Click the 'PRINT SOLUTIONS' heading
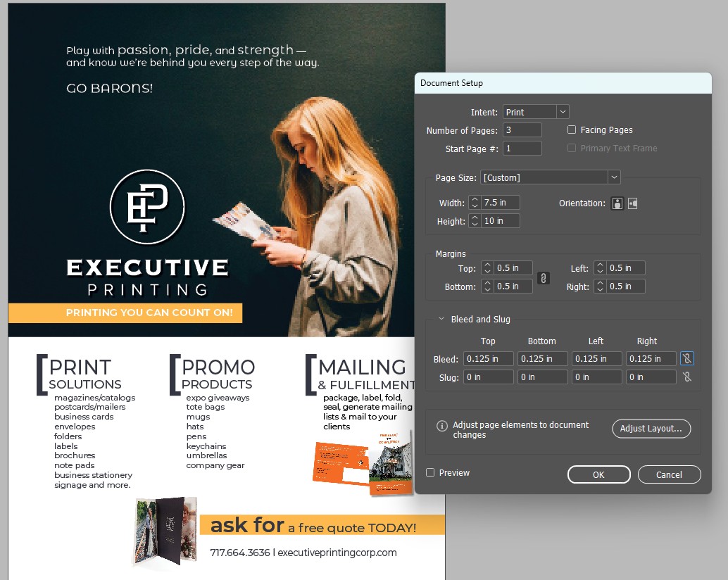The width and height of the screenshot is (728, 580). [x=80, y=374]
